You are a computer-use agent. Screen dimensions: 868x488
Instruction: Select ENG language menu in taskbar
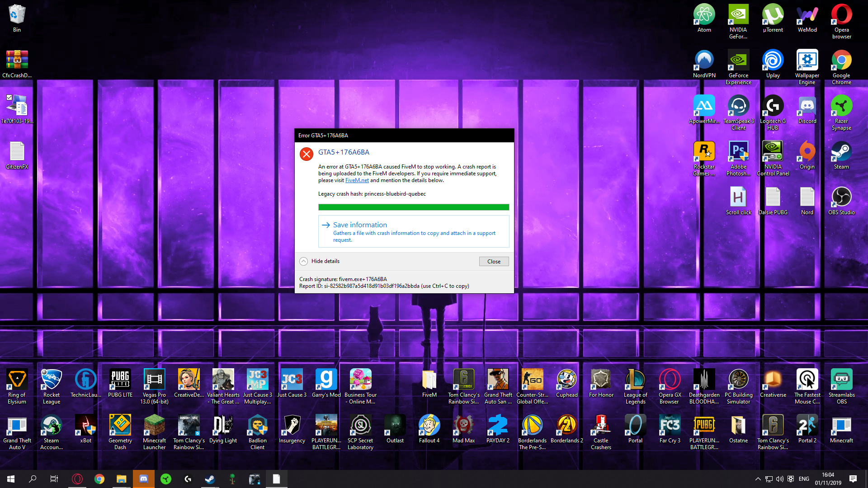(804, 479)
